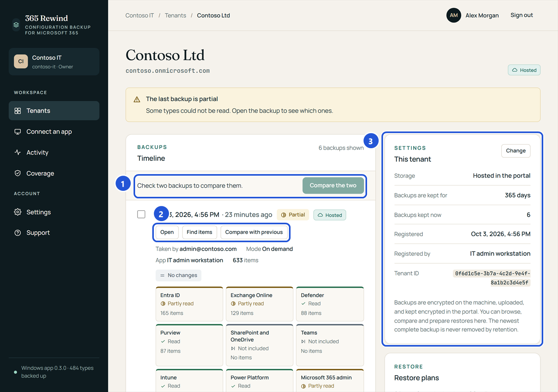Click the Support help-circle icon
The width and height of the screenshot is (558, 392).
pos(18,233)
